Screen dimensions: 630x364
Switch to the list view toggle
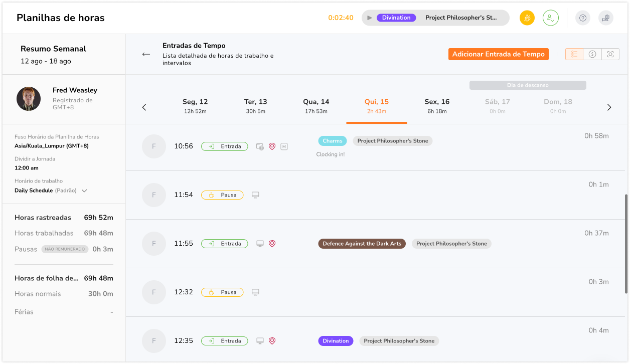pyautogui.click(x=574, y=54)
